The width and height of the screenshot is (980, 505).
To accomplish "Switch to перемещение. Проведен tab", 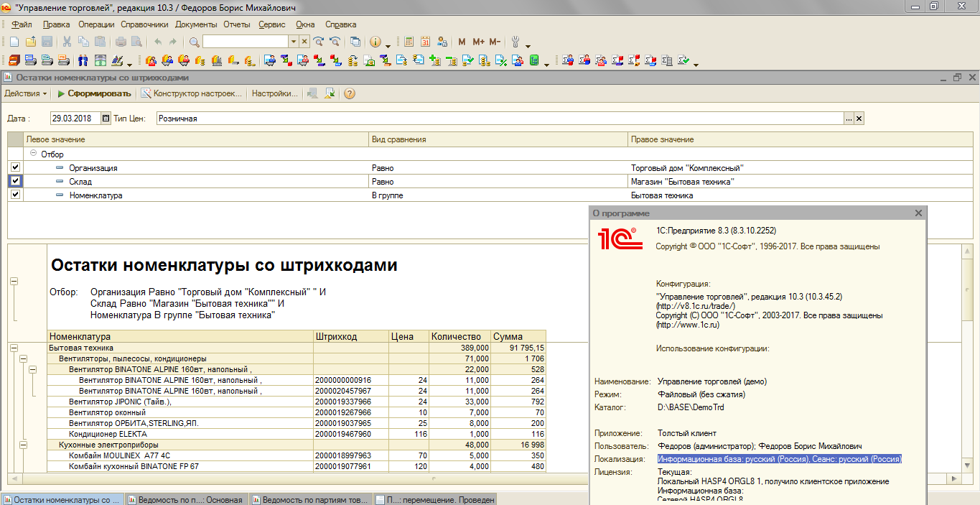I will point(434,499).
